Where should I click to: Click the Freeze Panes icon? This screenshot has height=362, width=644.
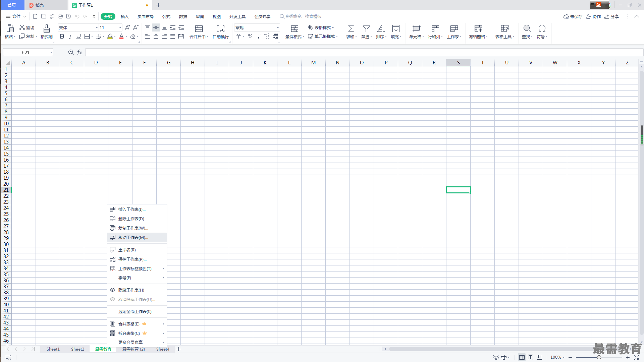click(478, 28)
